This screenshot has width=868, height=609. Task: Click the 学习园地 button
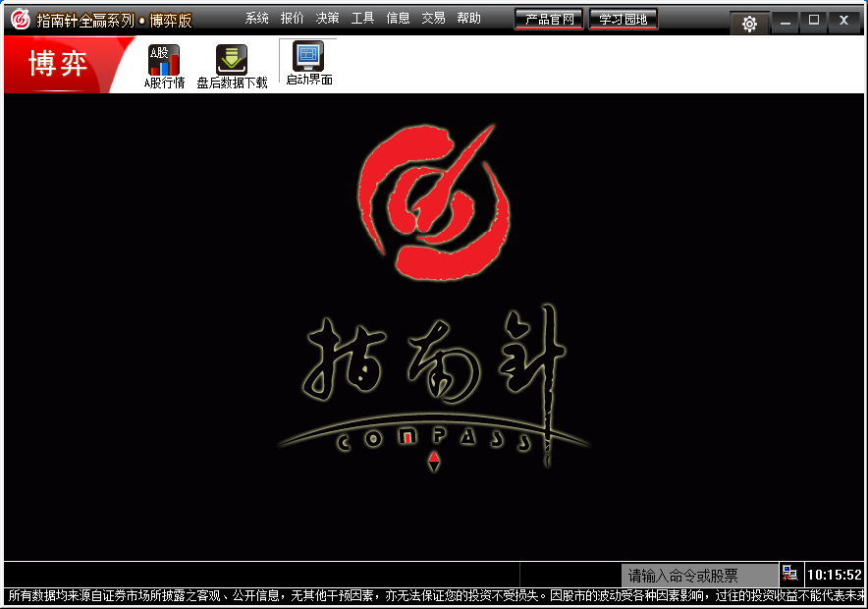624,20
